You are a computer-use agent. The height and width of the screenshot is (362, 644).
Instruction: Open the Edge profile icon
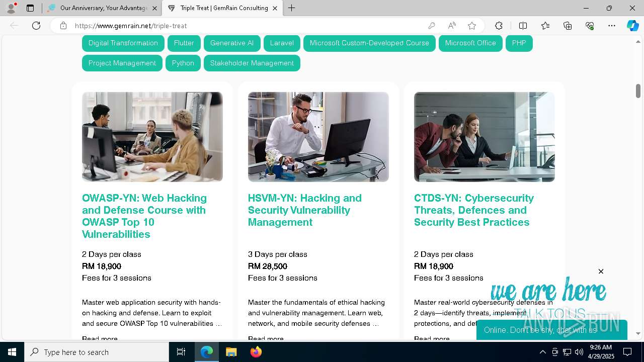[11, 8]
